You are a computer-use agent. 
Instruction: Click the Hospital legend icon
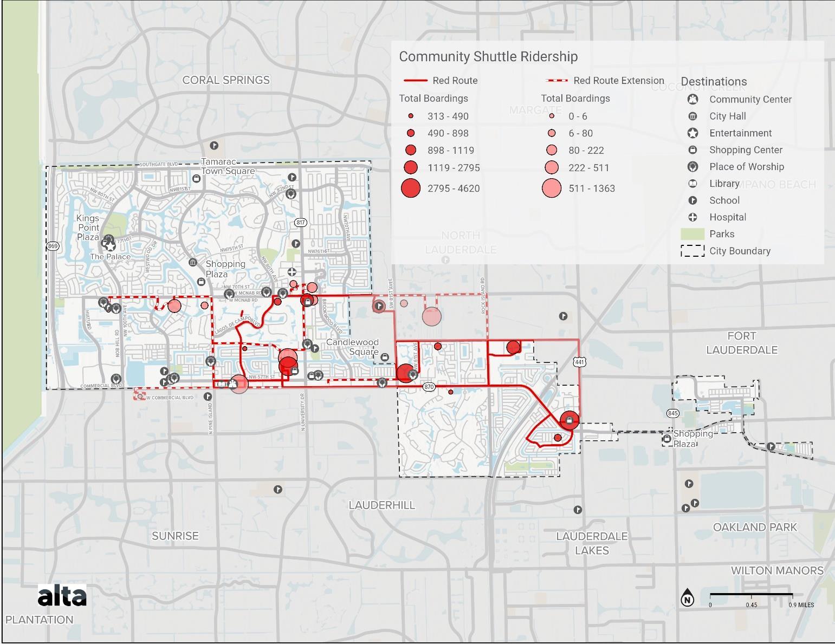pyautogui.click(x=692, y=217)
